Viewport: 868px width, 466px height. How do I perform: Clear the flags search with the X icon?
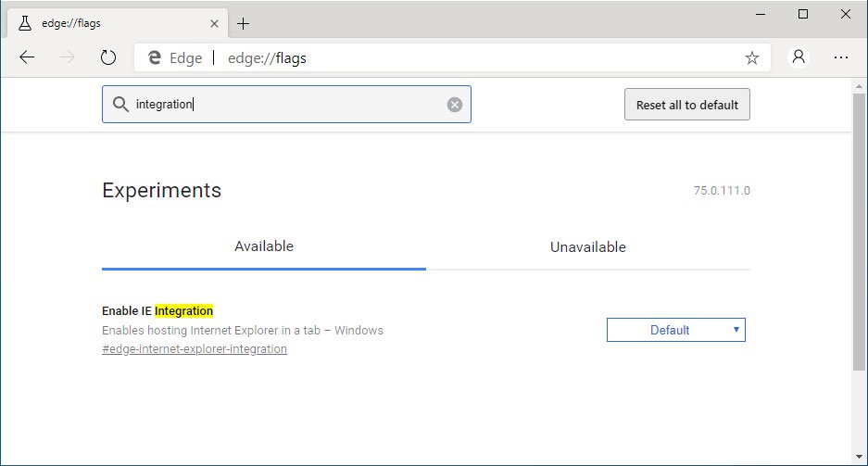[455, 105]
